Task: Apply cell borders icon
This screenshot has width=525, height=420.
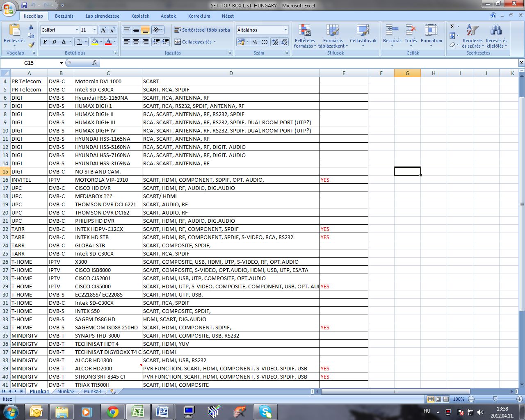Action: coord(80,42)
